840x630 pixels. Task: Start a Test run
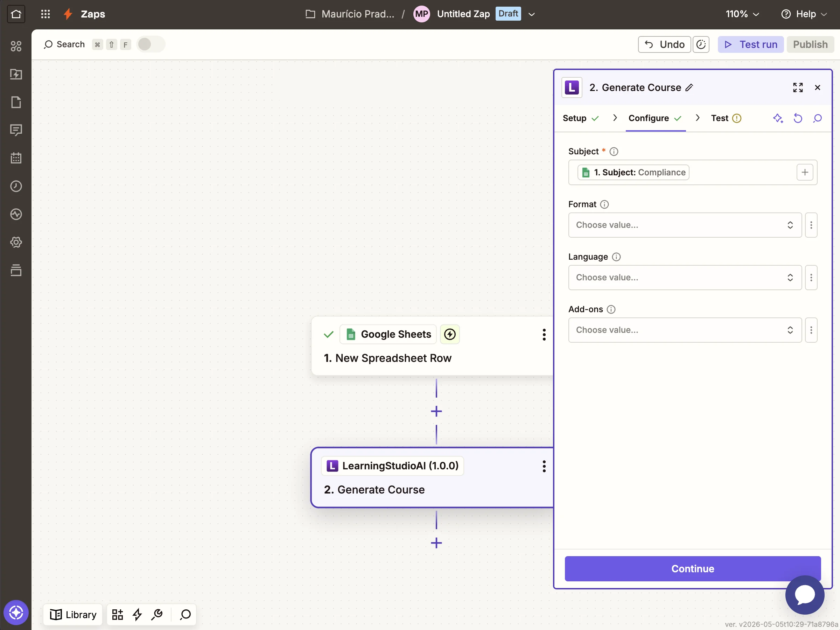(x=750, y=44)
